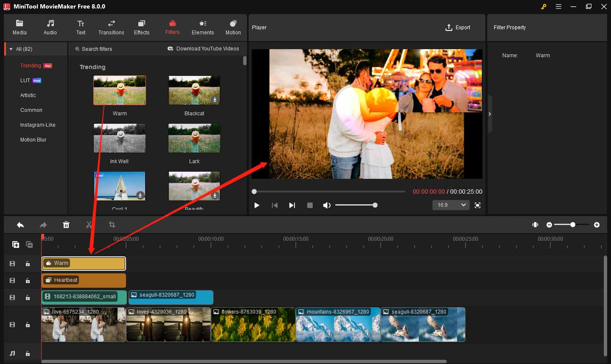Image resolution: width=611 pixels, height=364 pixels.
Task: Open Download YouTube Videos link
Action: 203,49
